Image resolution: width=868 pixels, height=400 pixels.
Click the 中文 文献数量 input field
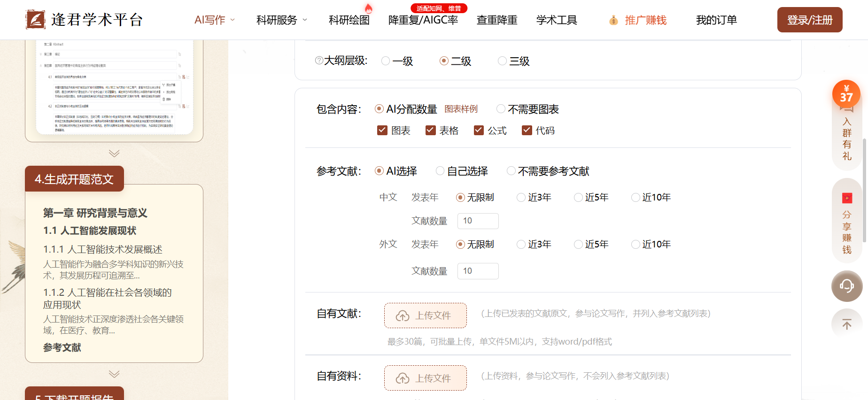pos(478,221)
